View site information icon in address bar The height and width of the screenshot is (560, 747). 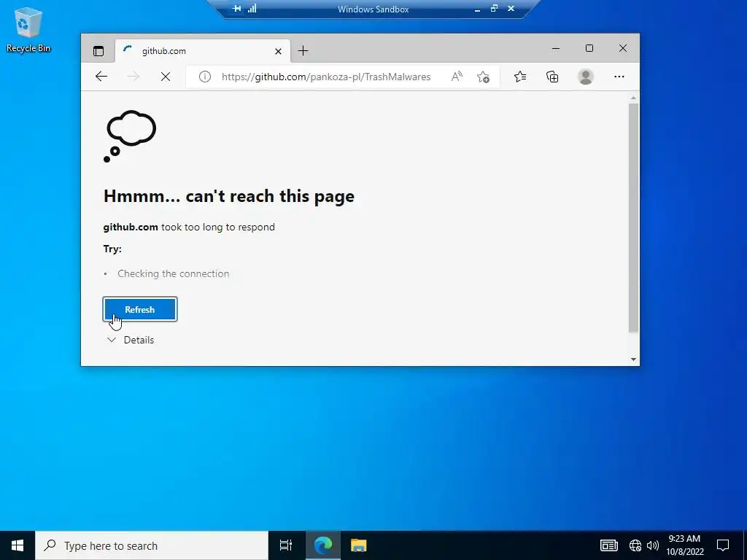205,77
